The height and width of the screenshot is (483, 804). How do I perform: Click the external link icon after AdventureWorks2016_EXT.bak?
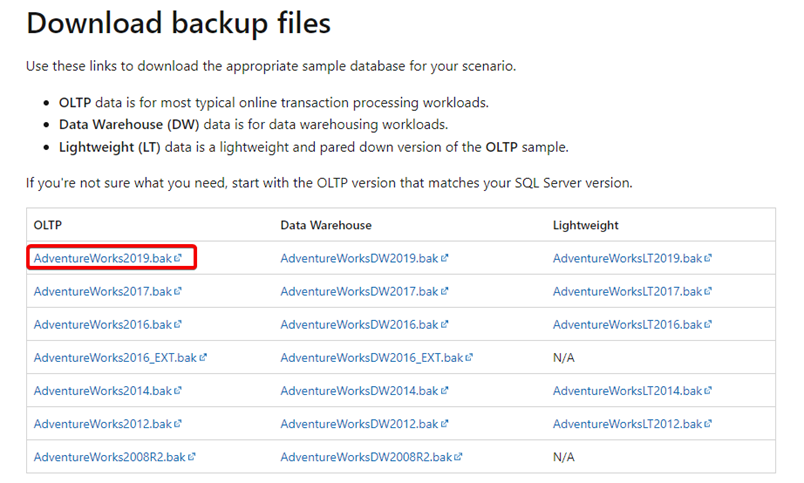tap(203, 357)
